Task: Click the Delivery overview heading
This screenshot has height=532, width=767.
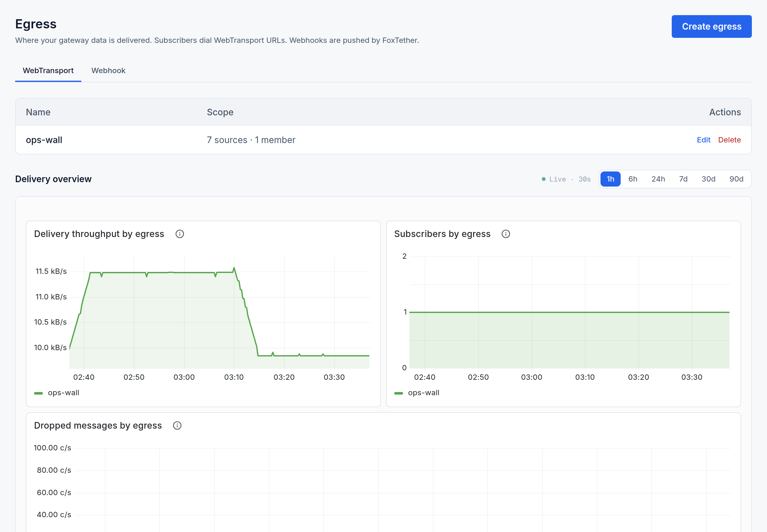Action: click(53, 179)
